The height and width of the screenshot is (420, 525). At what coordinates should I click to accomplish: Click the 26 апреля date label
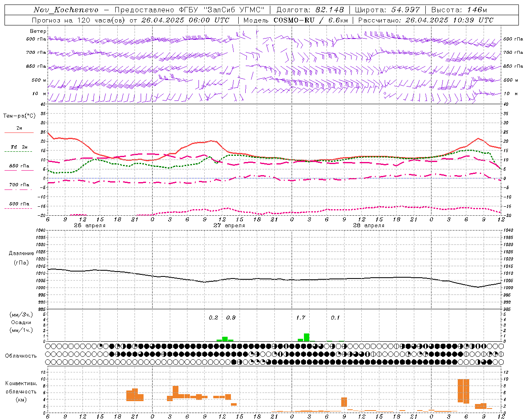coord(89,226)
